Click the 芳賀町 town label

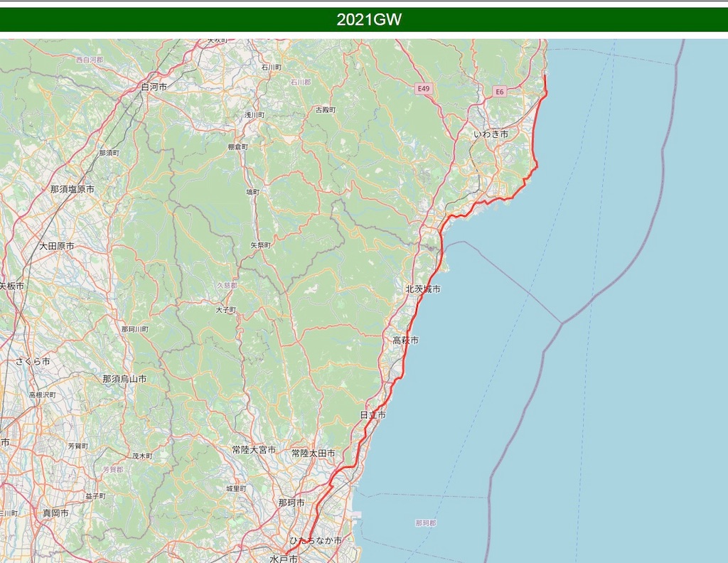[x=78, y=446]
